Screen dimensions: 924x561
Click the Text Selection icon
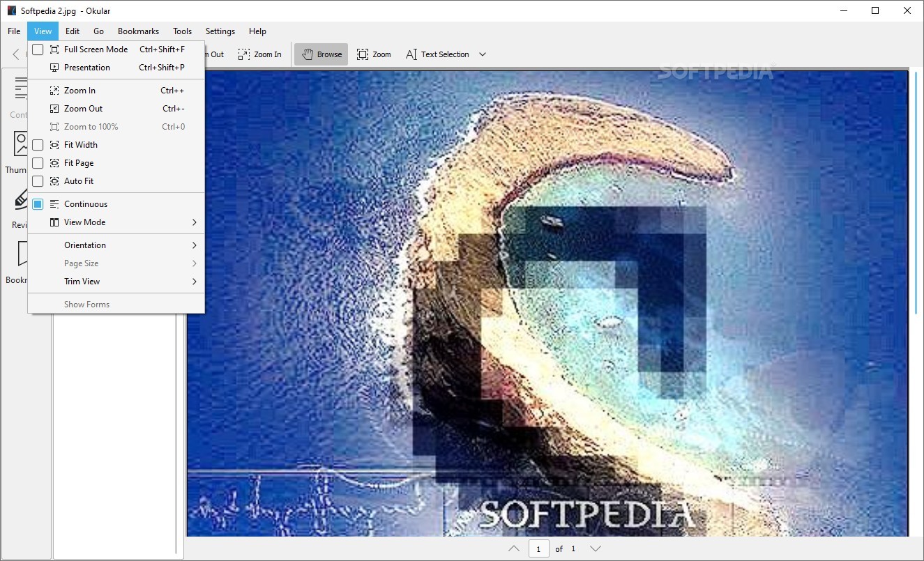click(411, 54)
